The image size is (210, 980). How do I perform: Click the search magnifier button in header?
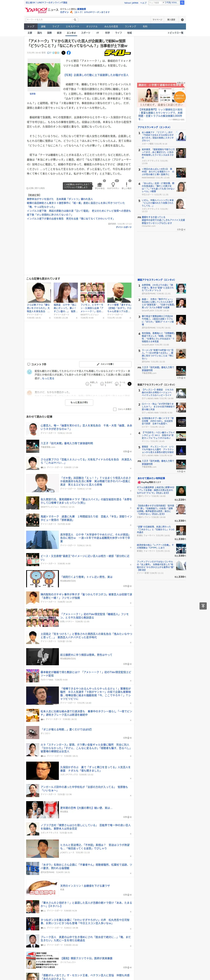(75, 19)
